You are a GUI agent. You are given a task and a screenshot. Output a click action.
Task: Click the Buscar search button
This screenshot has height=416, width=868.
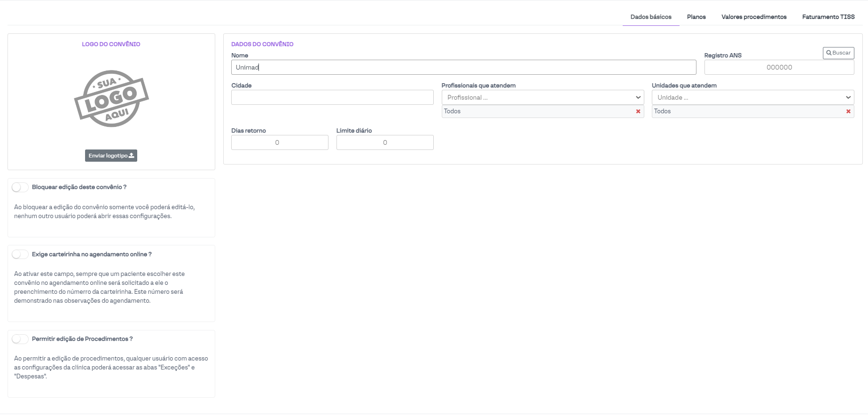coord(838,53)
